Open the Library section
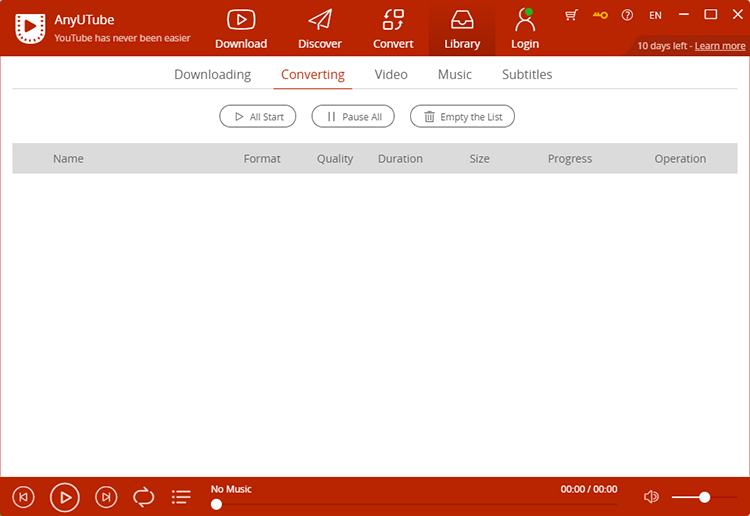 pyautogui.click(x=462, y=29)
